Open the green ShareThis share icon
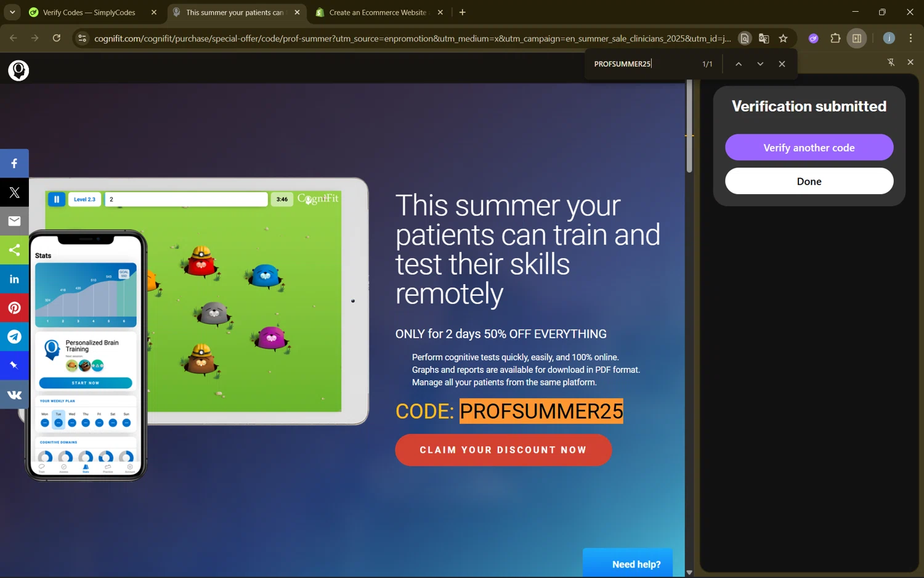Viewport: 924px width, 578px height. pos(14,250)
